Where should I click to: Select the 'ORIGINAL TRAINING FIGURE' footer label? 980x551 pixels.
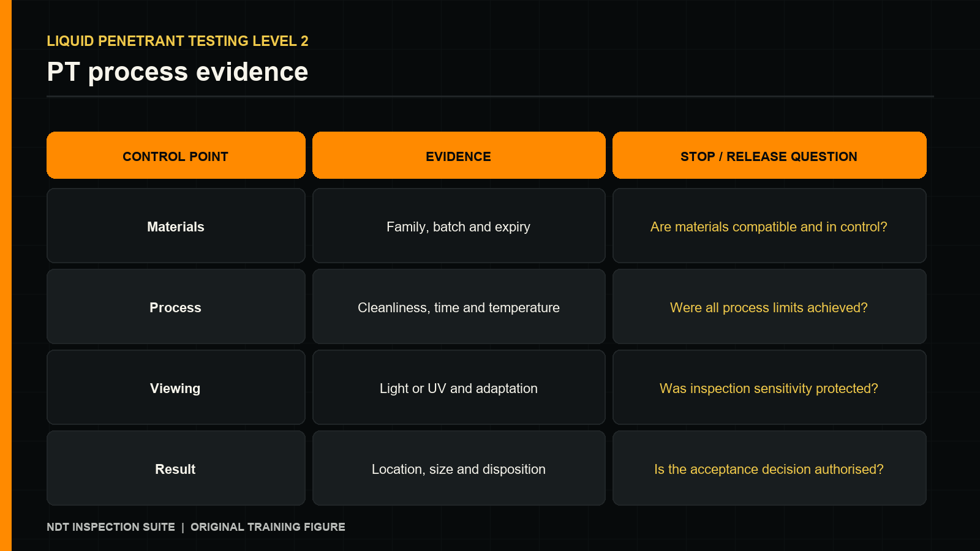click(268, 527)
